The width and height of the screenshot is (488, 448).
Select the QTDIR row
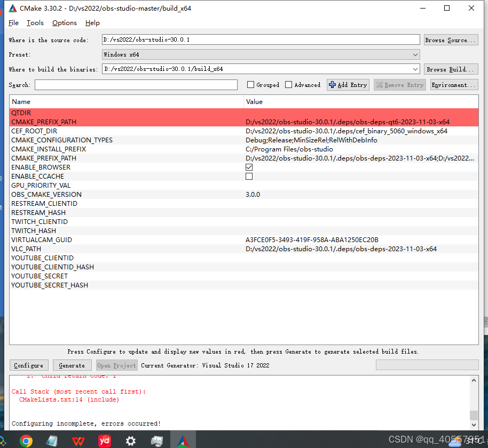[244, 113]
